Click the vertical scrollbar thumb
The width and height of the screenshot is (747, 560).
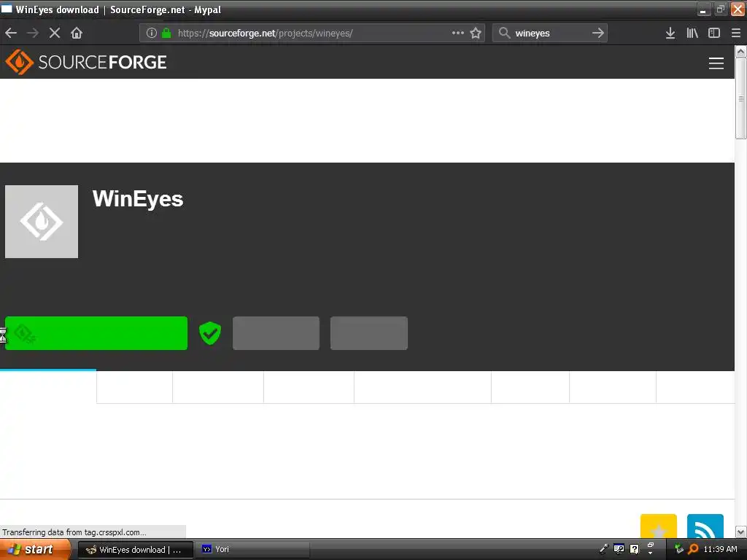click(740, 98)
